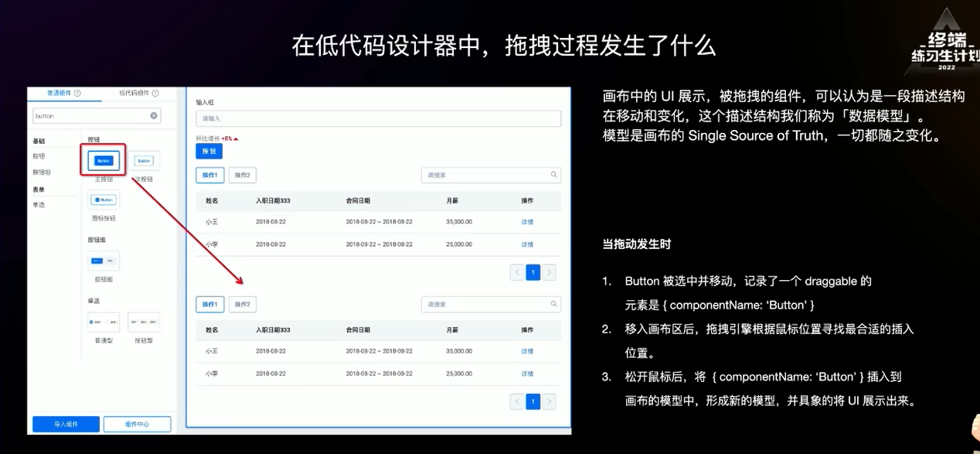980x454 pixels.
Task: Click the name 小王 in the first table
Action: pos(212,222)
